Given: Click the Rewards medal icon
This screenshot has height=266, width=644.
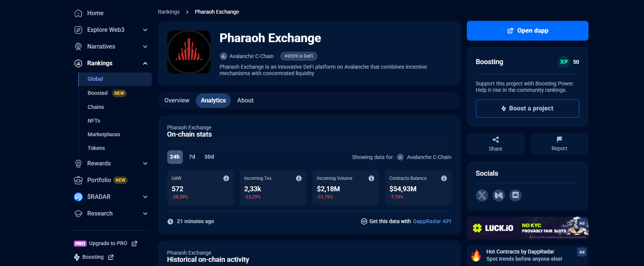Looking at the screenshot, I should pyautogui.click(x=78, y=164).
